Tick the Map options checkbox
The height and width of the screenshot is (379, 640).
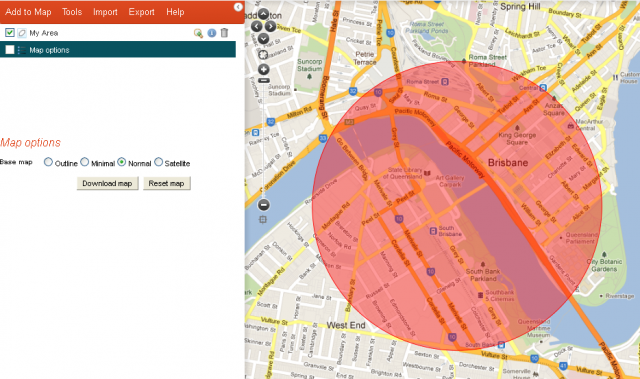tap(10, 50)
